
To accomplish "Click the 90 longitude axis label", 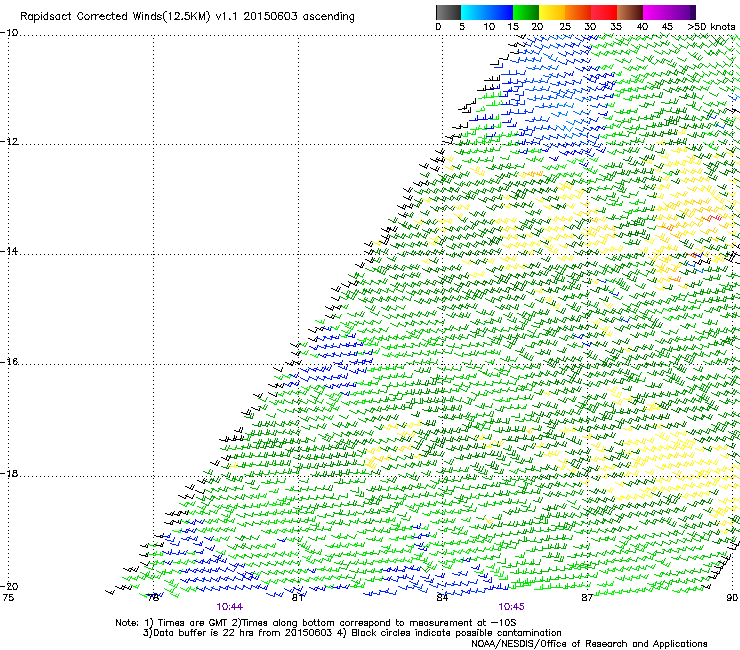I will pyautogui.click(x=732, y=598).
